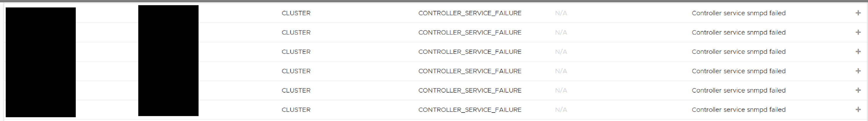Select the CLUSTER cell in second row

(x=296, y=32)
